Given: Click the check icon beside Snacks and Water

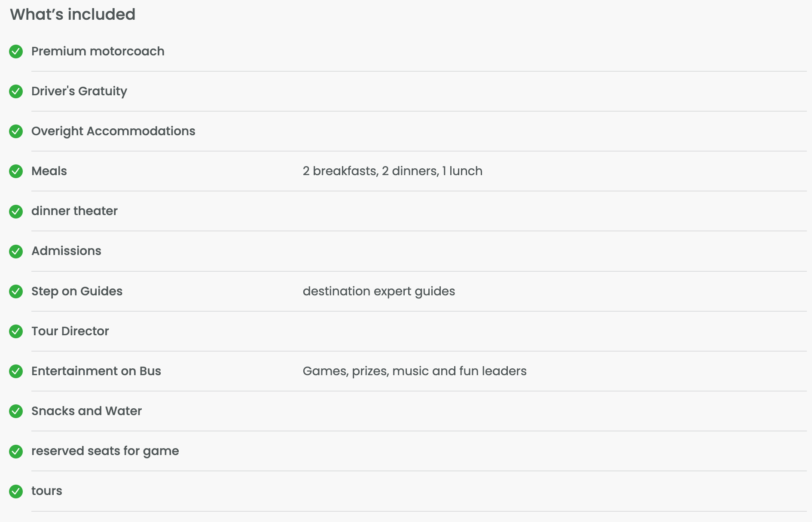Looking at the screenshot, I should [x=16, y=411].
